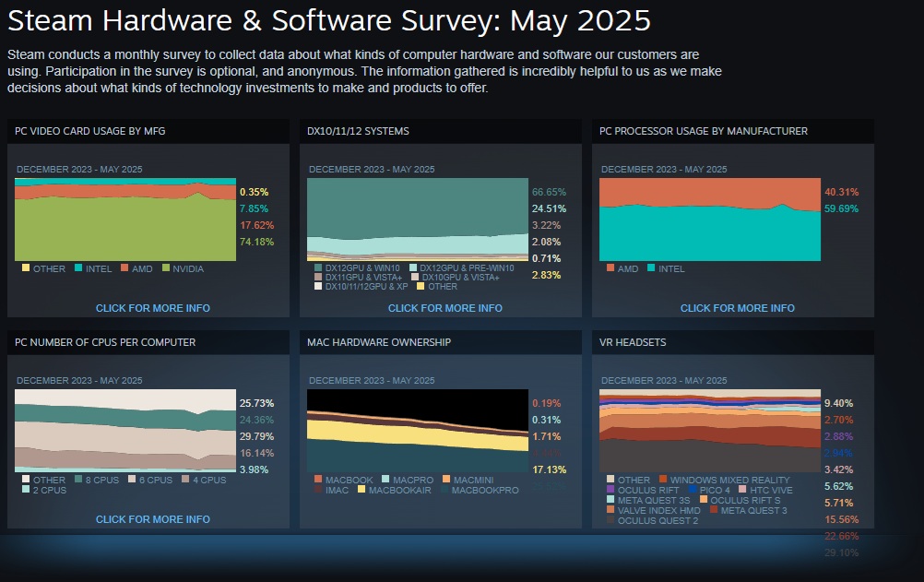Click the 59.69% Intel processor value

click(841, 208)
